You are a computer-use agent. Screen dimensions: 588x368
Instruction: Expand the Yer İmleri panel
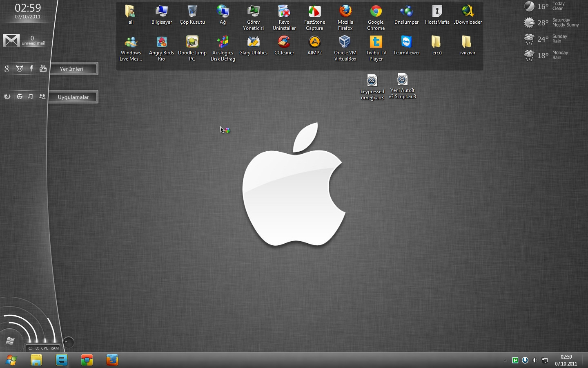click(x=73, y=69)
